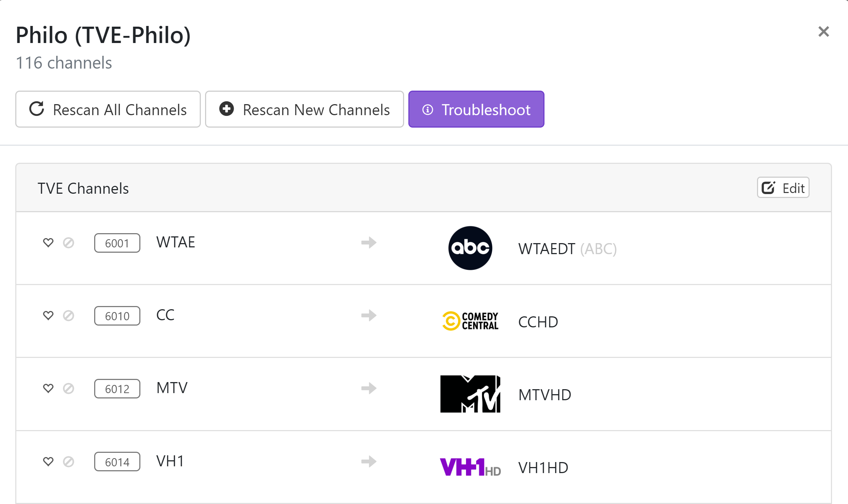Image resolution: width=848 pixels, height=504 pixels.
Task: Select channel number 6001 badge
Action: pyautogui.click(x=117, y=243)
